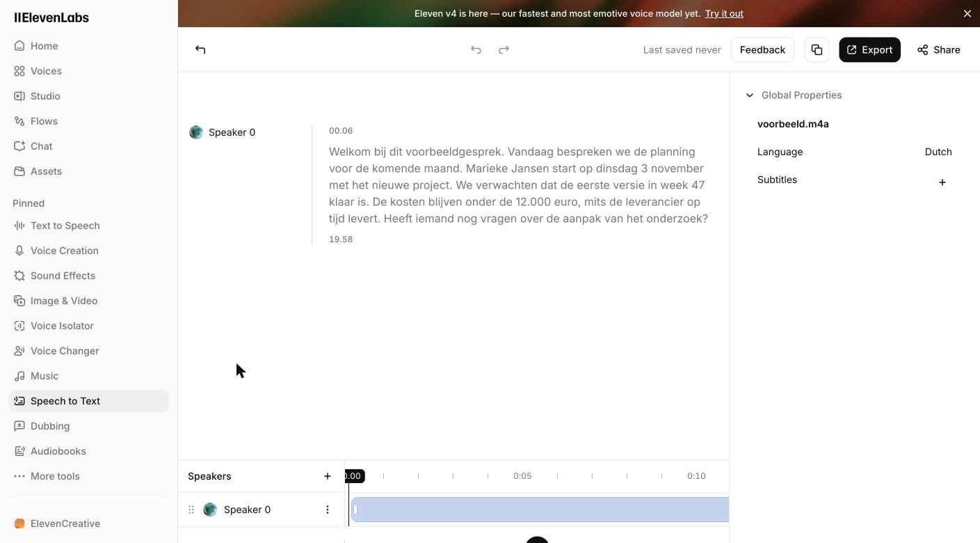The height and width of the screenshot is (543, 980).
Task: Click Speaker 0 avatar in transcript
Action: [x=196, y=132]
